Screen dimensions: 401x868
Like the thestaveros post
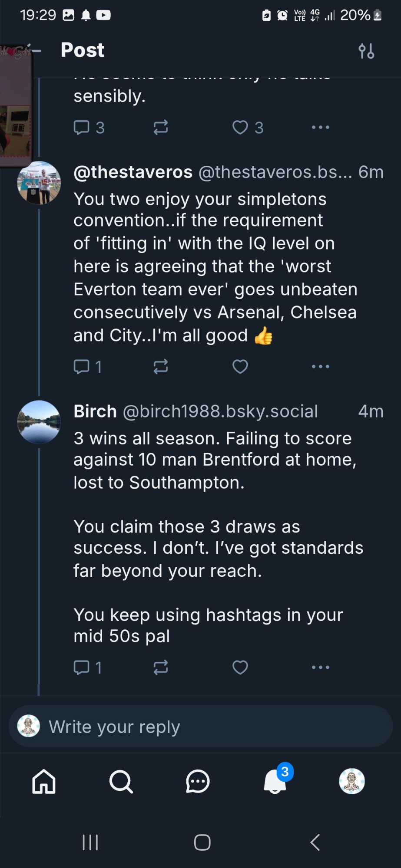[240, 367]
